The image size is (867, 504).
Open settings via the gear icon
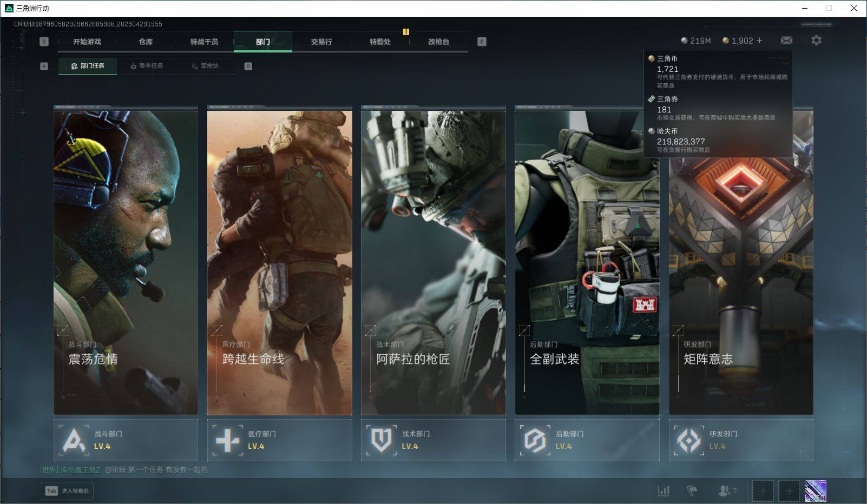click(x=816, y=41)
